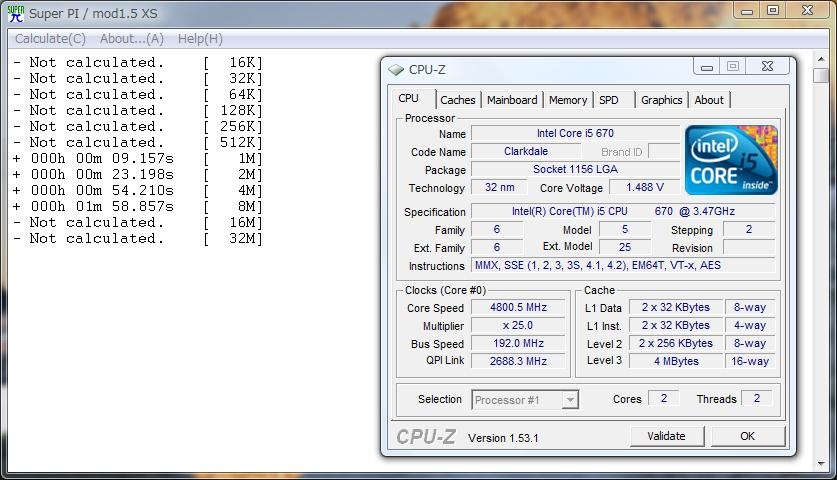Viewport: 837px width, 480px height.
Task: Switch to the SPD tab
Action: pos(609,100)
